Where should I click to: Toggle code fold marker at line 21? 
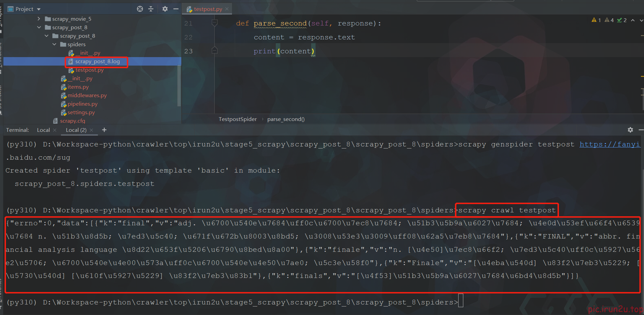tap(214, 23)
